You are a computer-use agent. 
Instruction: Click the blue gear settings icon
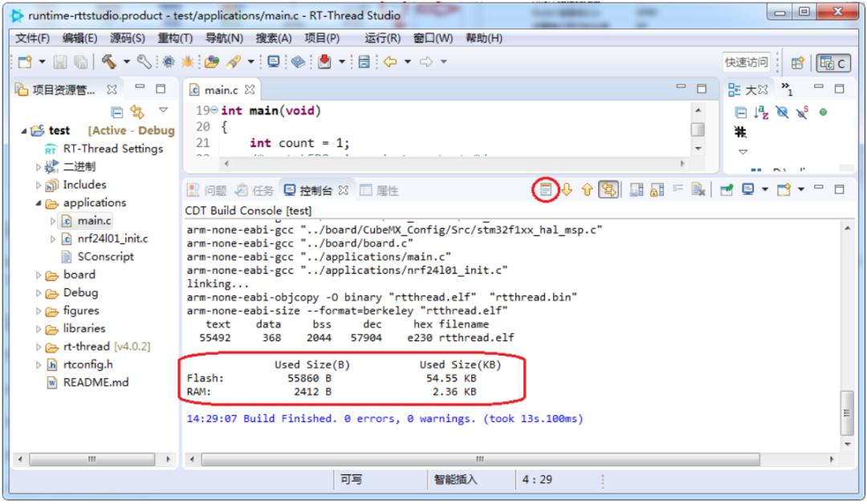[x=169, y=62]
